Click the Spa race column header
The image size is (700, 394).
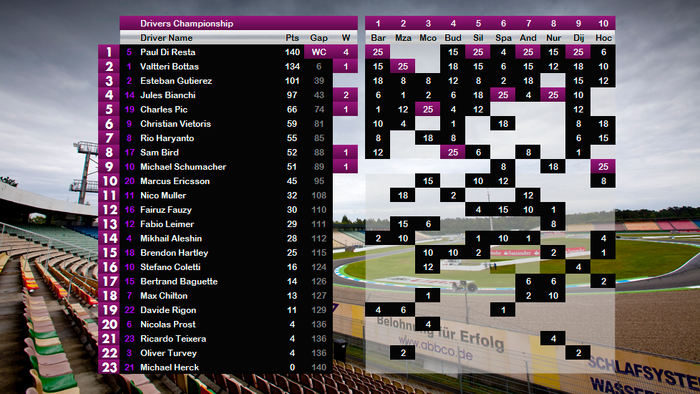click(x=503, y=38)
